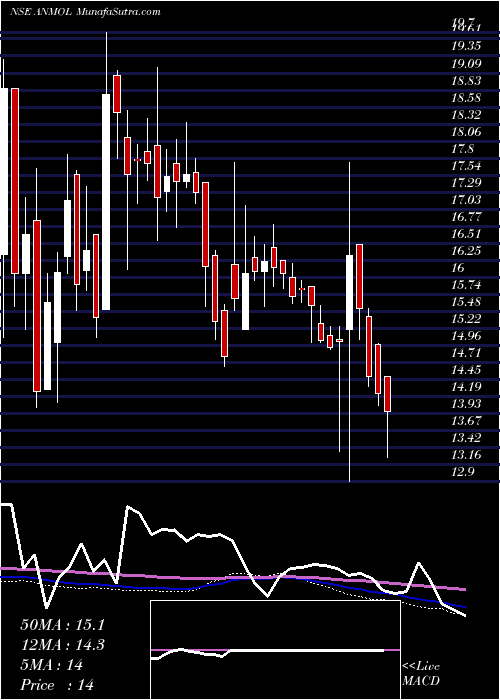Click the 50MA : 15.1 indicator text
The height and width of the screenshot is (700, 500).
click(x=65, y=625)
